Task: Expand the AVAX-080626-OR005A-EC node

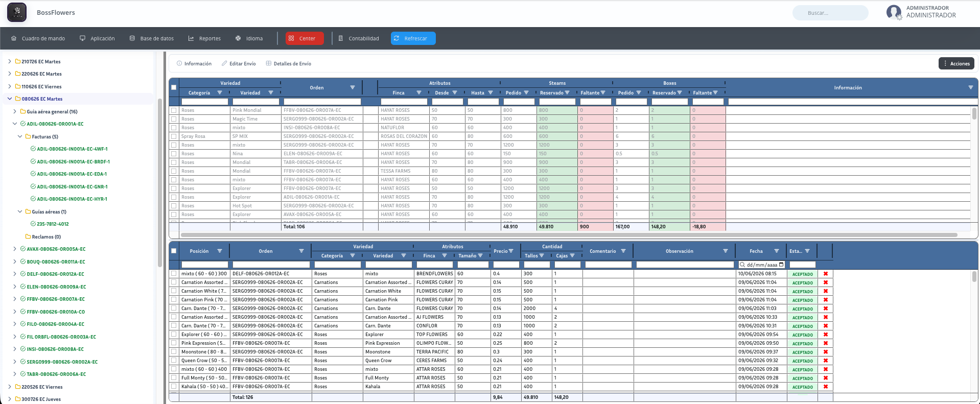Action: click(15, 249)
